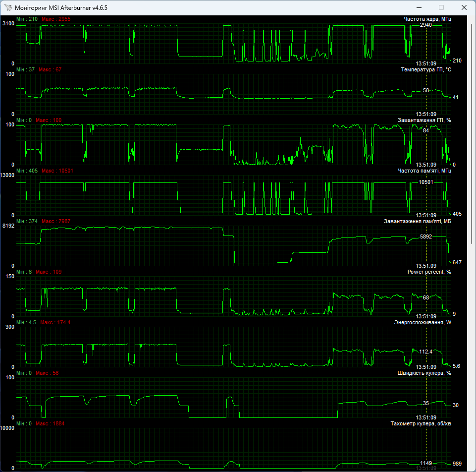Click the window title 'Моніторинг MSI Afterburner v4.6.5'
476x472 pixels.
pos(61,8)
